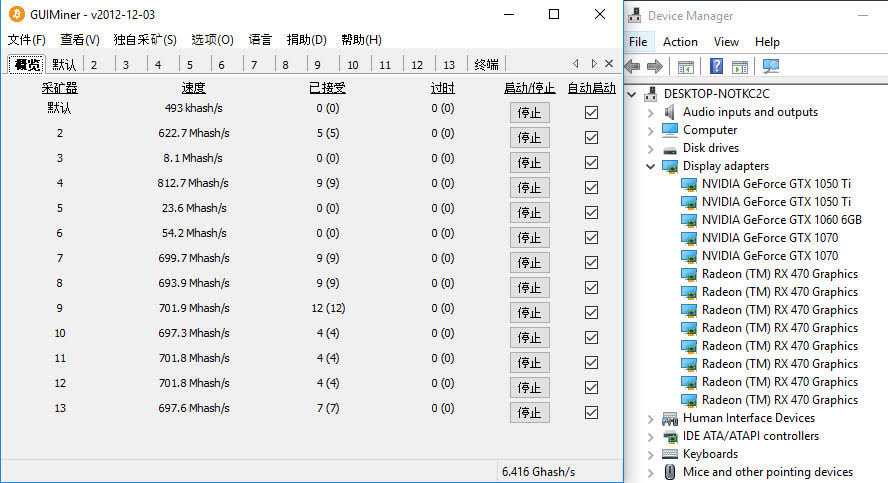The width and height of the screenshot is (888, 483).
Task: Expand IDE ATA/ATAPI controllers
Action: pyautogui.click(x=651, y=437)
